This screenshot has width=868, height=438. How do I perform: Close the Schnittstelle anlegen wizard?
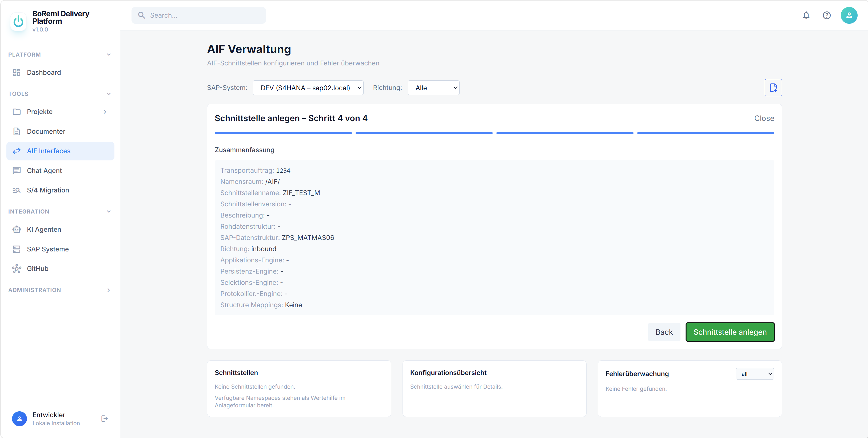[764, 118]
